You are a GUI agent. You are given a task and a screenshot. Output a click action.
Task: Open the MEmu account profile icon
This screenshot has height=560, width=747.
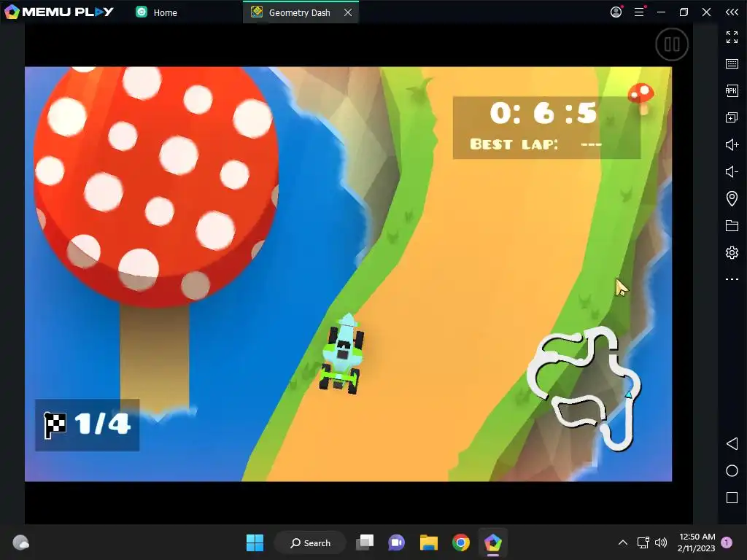coord(616,12)
